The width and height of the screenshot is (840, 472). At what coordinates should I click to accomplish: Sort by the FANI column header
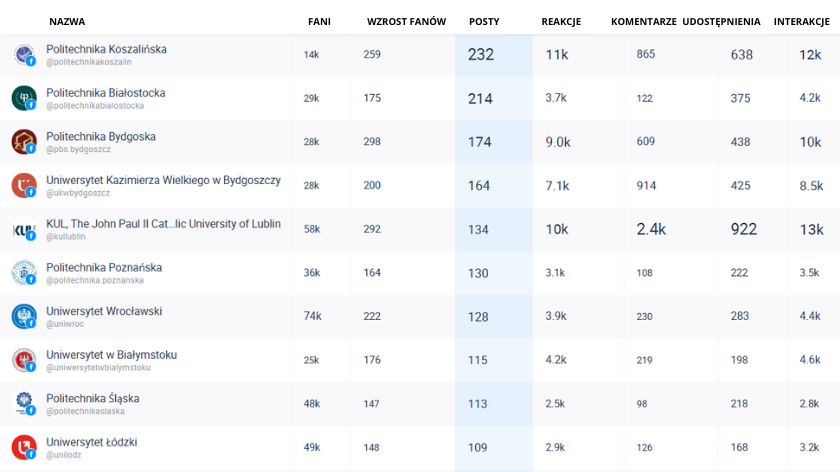tap(319, 21)
